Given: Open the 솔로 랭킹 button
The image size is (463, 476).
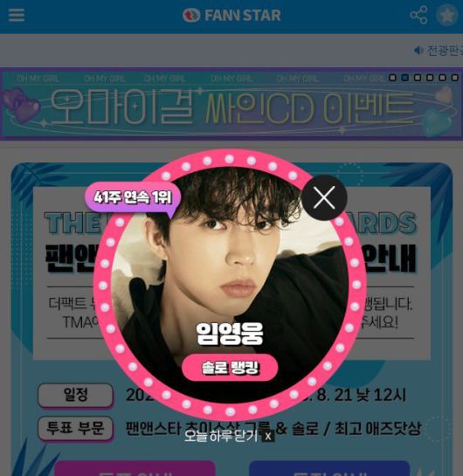Looking at the screenshot, I should pos(230,368).
